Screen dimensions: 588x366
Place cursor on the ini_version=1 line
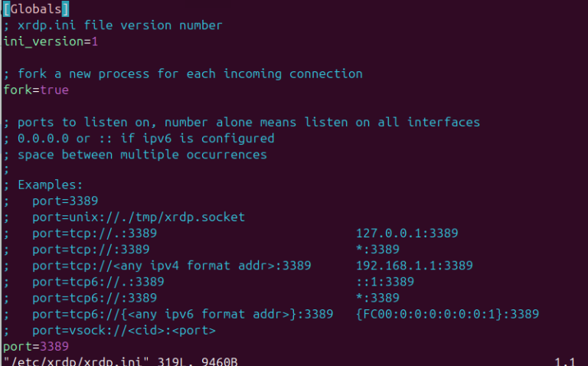click(50, 41)
